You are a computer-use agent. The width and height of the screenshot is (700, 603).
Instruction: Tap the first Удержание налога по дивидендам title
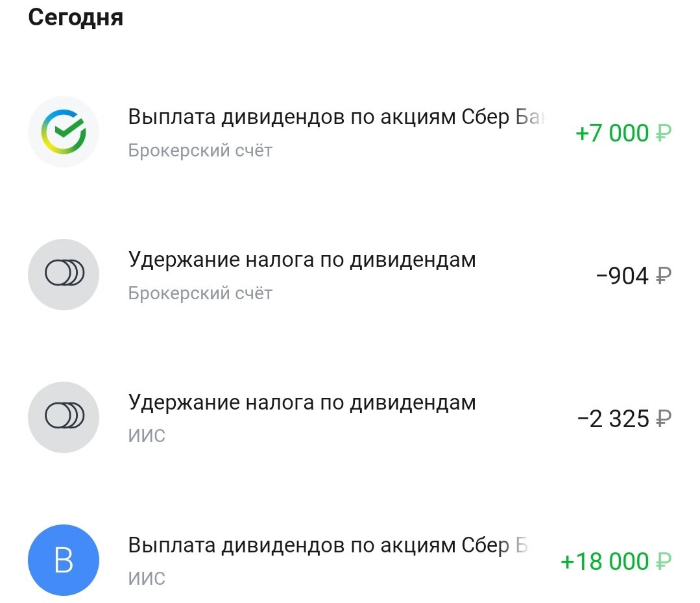(x=302, y=260)
